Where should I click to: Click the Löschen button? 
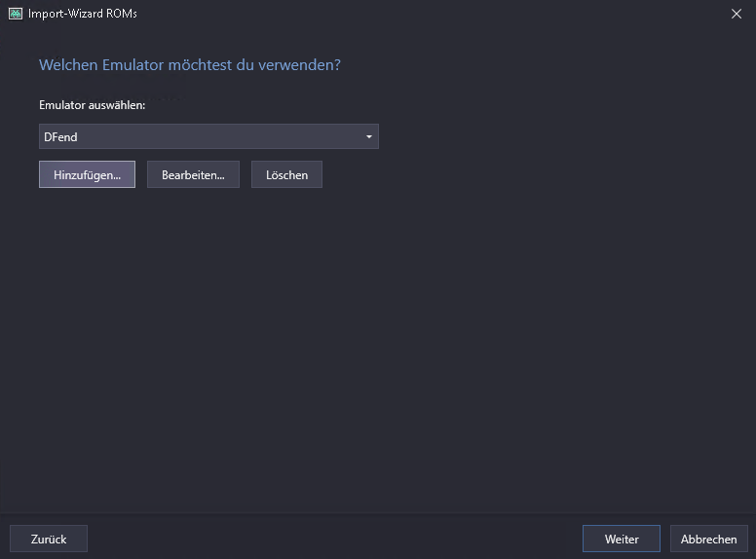point(286,175)
